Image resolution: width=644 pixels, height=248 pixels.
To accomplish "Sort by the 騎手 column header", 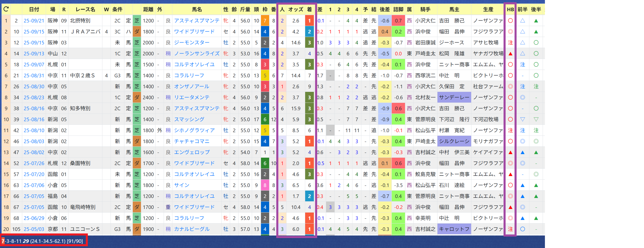I will pos(425,9).
